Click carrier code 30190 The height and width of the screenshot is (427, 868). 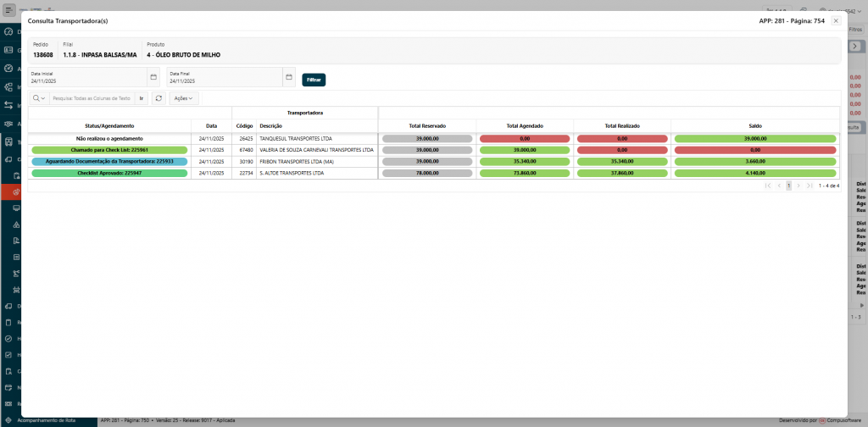click(247, 162)
